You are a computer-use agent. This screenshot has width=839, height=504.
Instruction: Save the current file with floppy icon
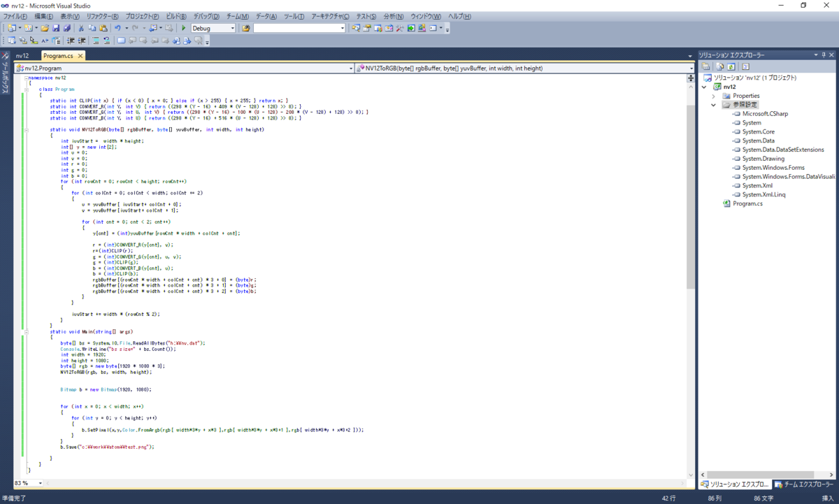[x=56, y=28]
